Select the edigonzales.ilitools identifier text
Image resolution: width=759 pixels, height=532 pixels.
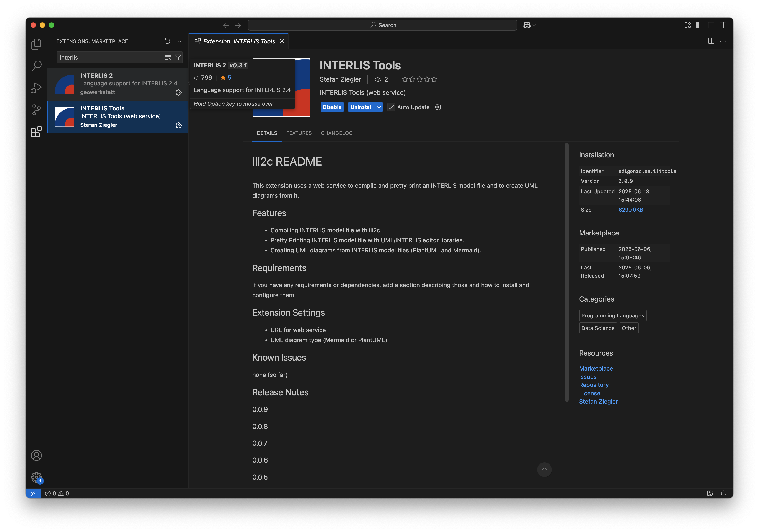pos(647,171)
